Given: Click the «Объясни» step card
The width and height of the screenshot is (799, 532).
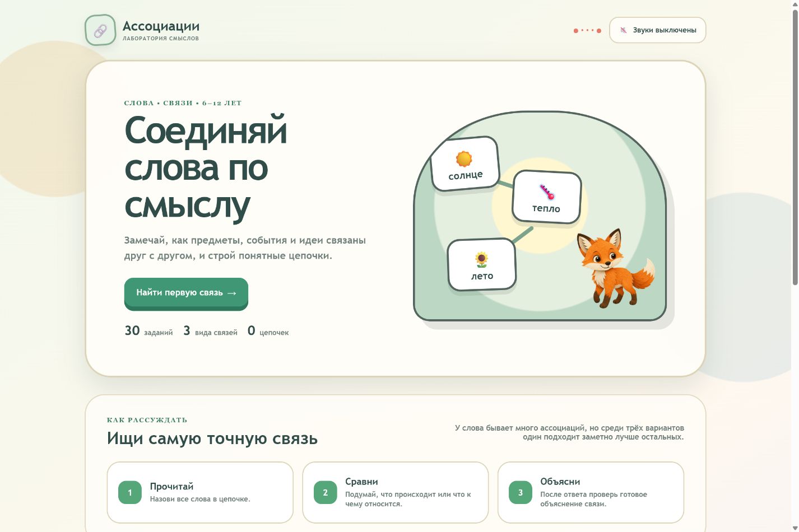Looking at the screenshot, I should click(x=591, y=492).
